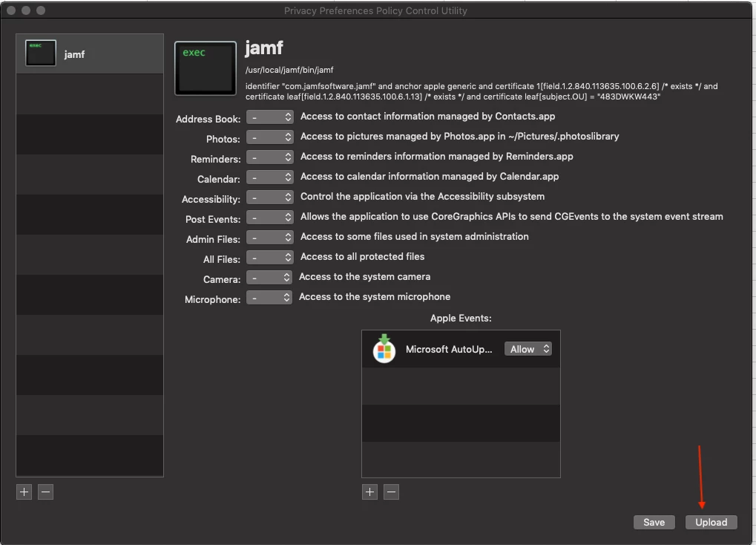Click the Microsoft AutoUpdate app icon
The height and width of the screenshot is (545, 756).
pyautogui.click(x=384, y=348)
